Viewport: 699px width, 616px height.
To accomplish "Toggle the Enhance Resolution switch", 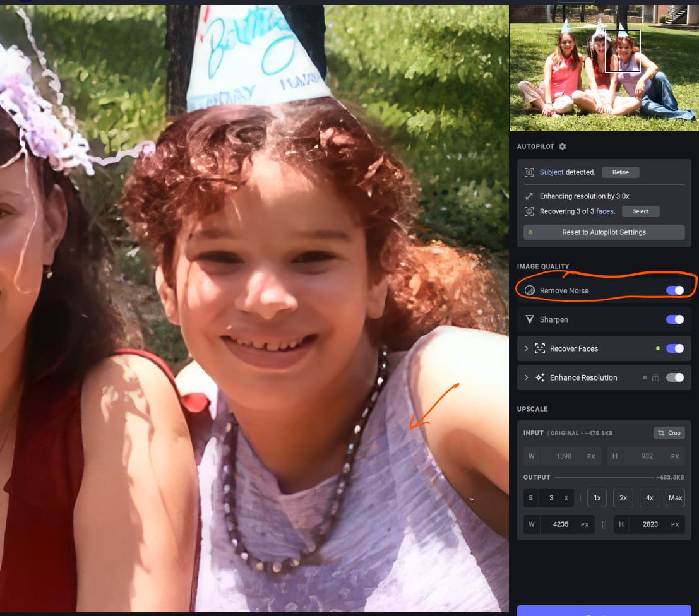I will tap(674, 377).
